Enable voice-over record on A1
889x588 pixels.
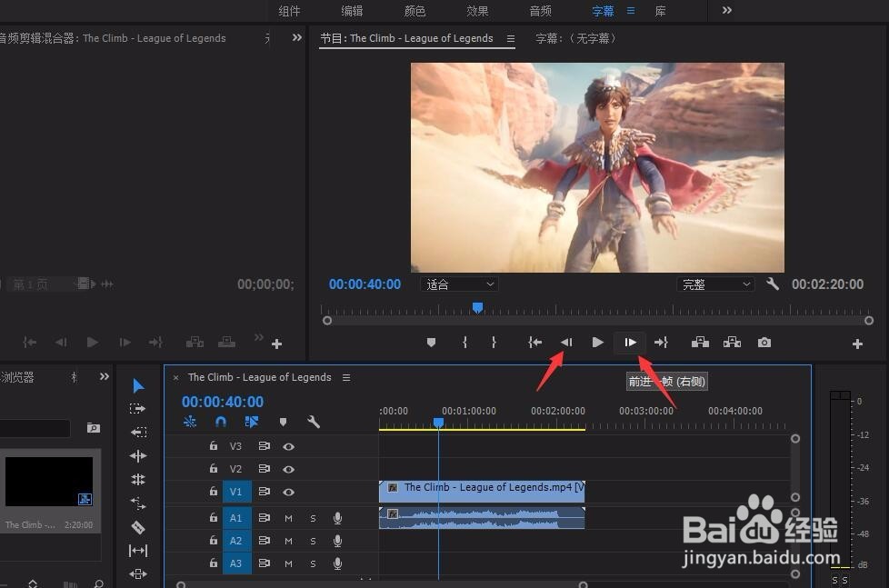[x=337, y=518]
